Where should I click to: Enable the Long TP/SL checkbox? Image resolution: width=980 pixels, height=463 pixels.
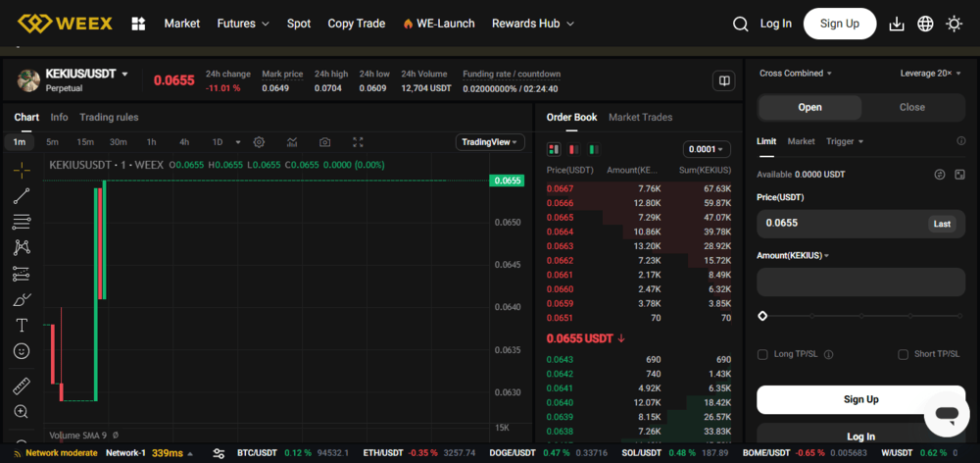(762, 355)
